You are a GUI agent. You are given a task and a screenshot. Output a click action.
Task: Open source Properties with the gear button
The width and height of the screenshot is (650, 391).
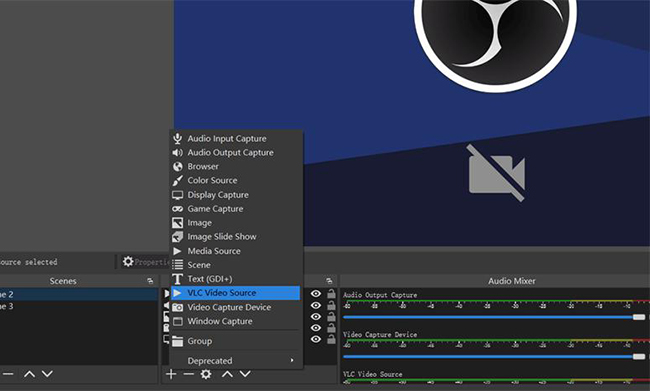tap(145, 262)
